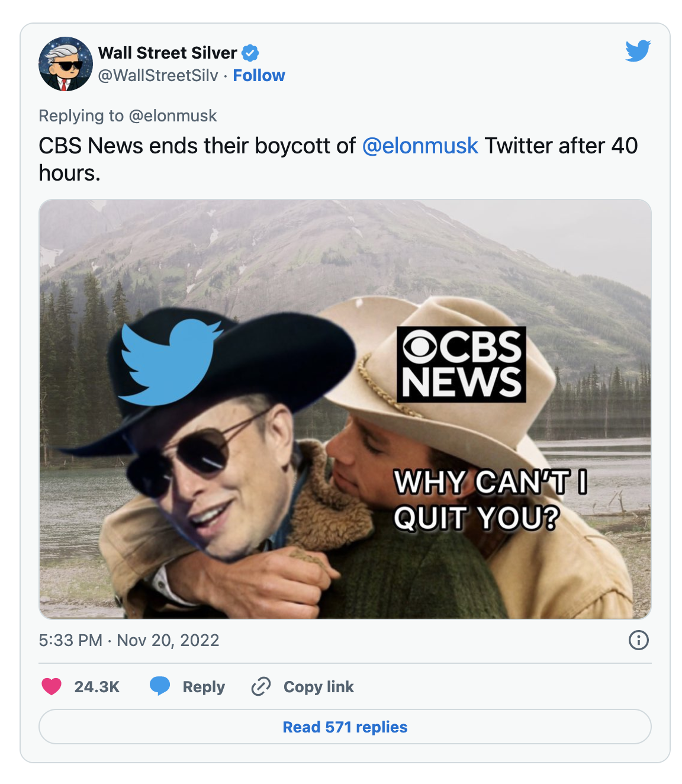Click the blue reply speech bubble icon
The image size is (682, 784).
pyautogui.click(x=160, y=686)
